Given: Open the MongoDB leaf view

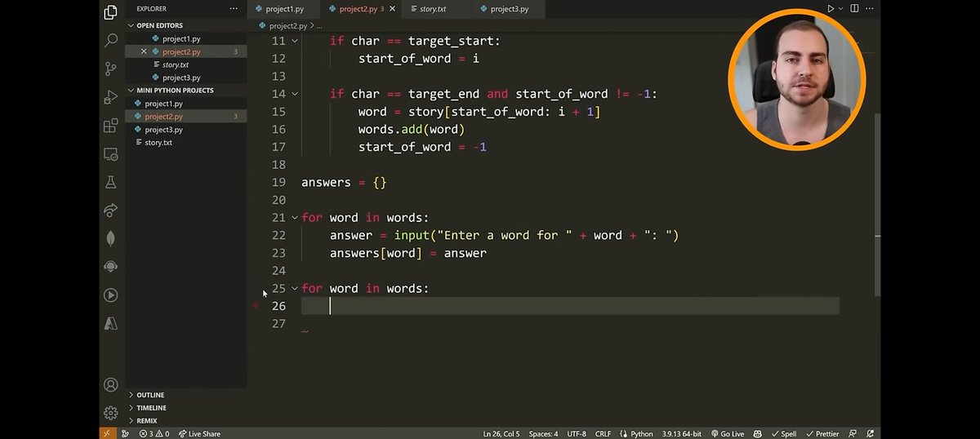Looking at the screenshot, I should click(111, 238).
